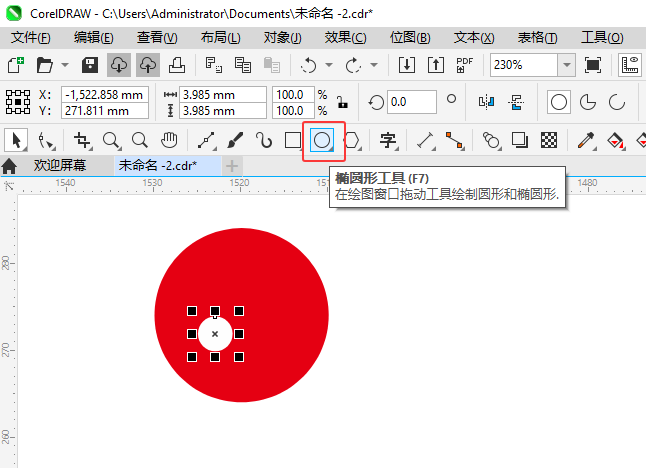Viewport: 646px width, 468px height.
Task: Toggle the lock ratio padlock
Action: click(x=342, y=102)
